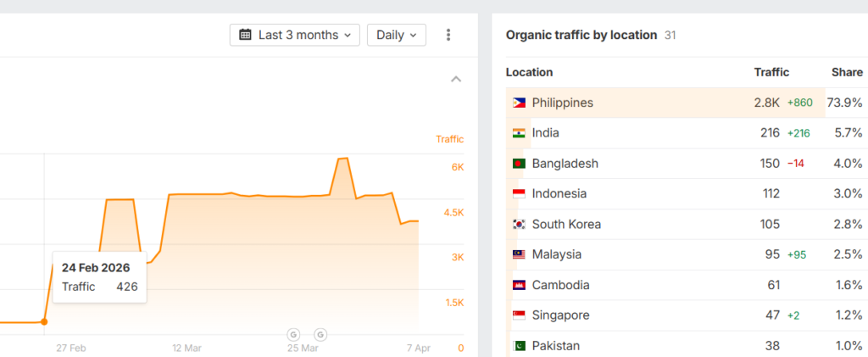Image resolution: width=868 pixels, height=357 pixels.
Task: Click the Cambodia flag icon
Action: [x=519, y=285]
